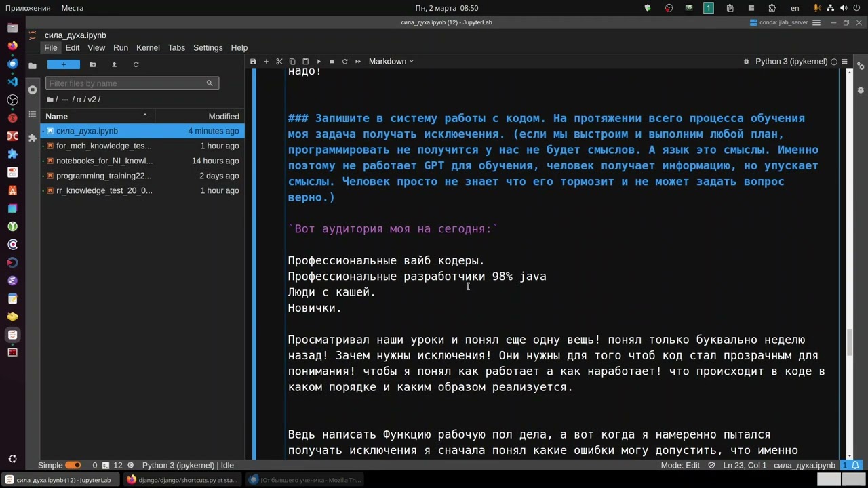Viewport: 868px width, 488px height.
Task: Switch to Mozilla Thunderbird taskbar window
Action: (306, 480)
